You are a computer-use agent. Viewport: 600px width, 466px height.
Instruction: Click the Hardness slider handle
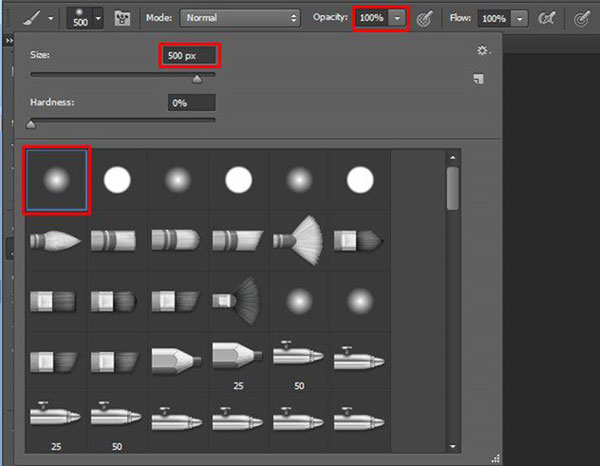click(31, 124)
